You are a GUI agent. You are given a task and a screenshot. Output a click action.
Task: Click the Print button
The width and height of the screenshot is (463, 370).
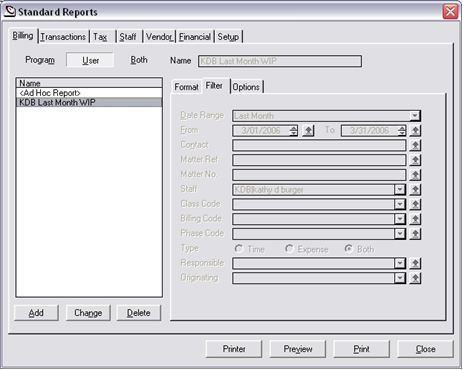click(362, 349)
